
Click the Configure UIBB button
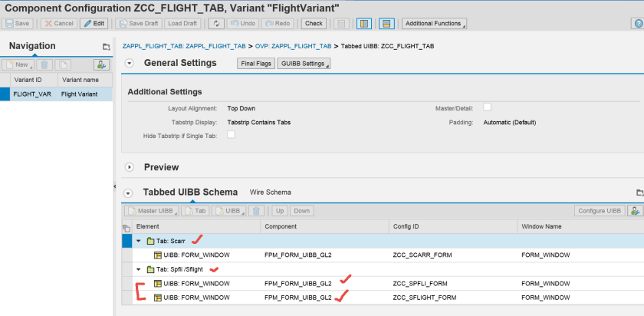pos(600,211)
